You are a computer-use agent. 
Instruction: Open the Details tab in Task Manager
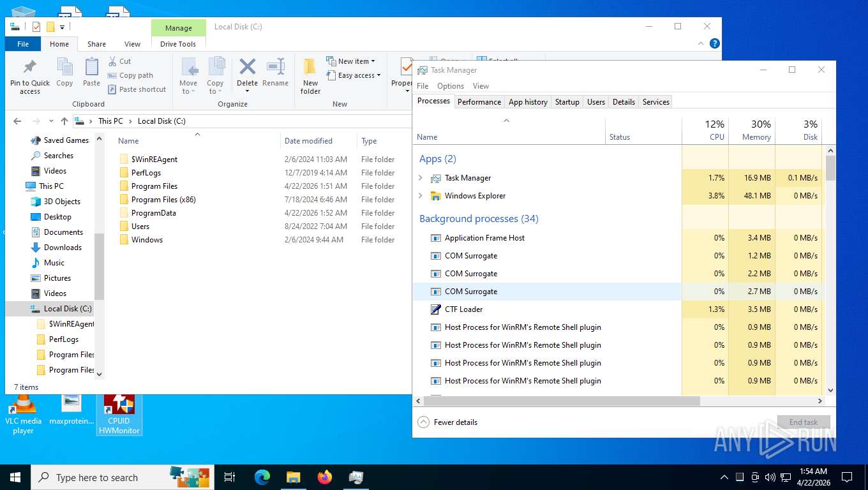[x=624, y=102]
